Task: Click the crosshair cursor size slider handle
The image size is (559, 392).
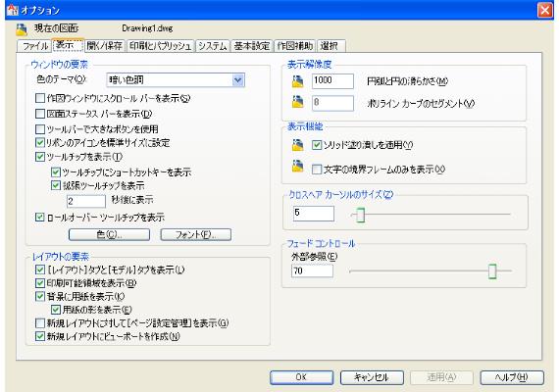Action: (x=361, y=215)
